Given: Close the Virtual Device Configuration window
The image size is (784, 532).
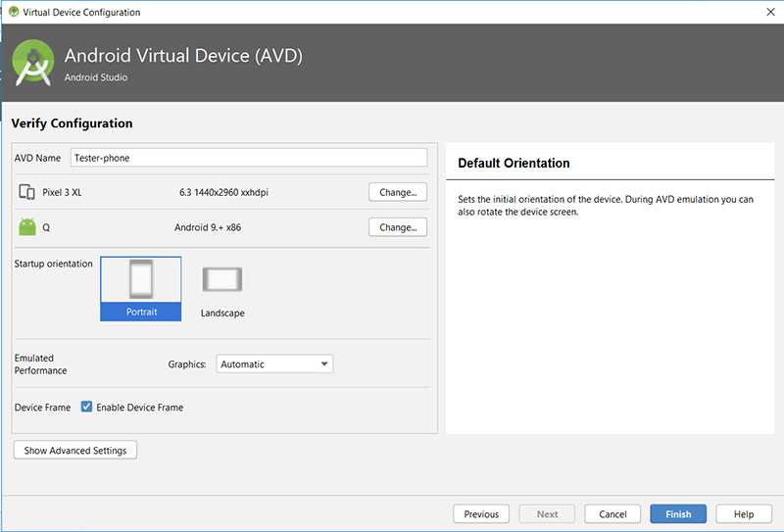Looking at the screenshot, I should point(770,12).
